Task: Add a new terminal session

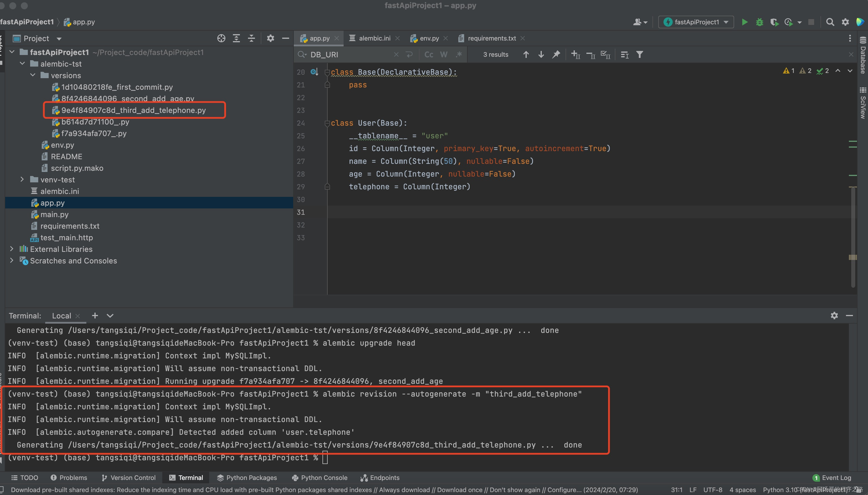Action: pos(95,316)
